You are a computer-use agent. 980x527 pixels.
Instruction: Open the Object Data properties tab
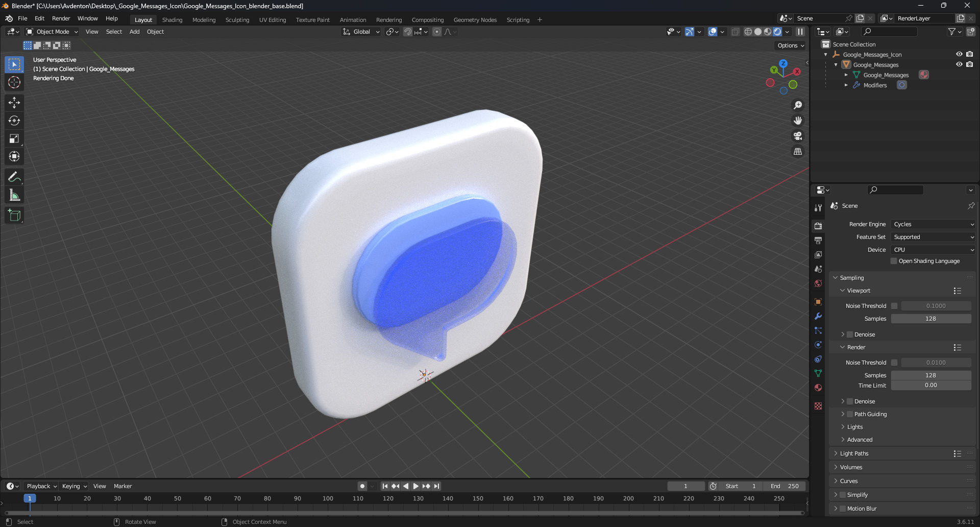[818, 373]
